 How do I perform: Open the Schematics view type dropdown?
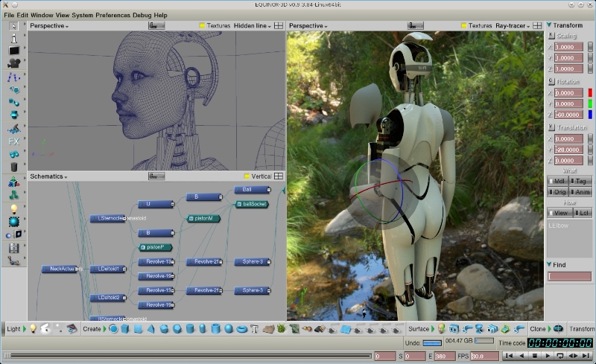click(48, 176)
